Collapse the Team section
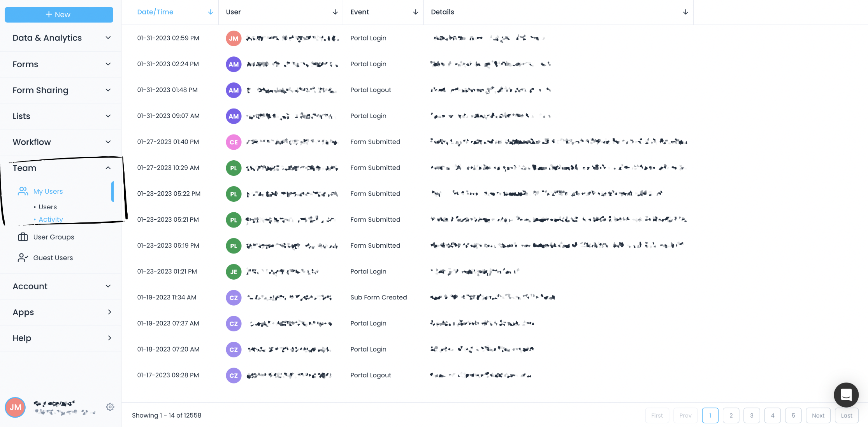The height and width of the screenshot is (427, 868). tap(108, 168)
